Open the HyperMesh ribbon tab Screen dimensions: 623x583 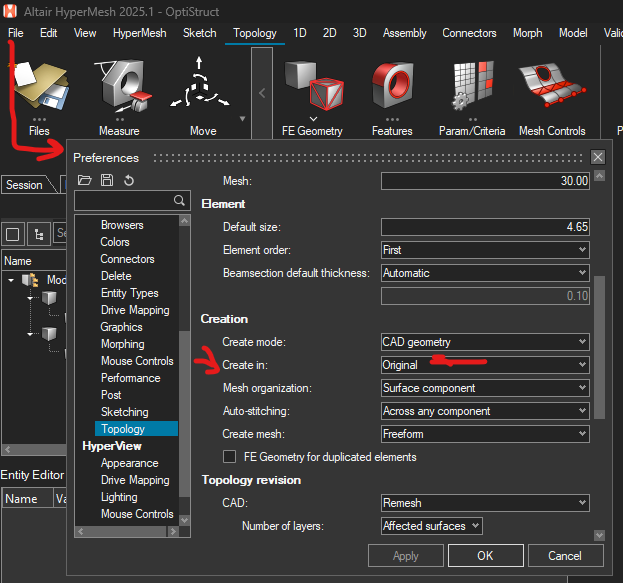point(139,33)
